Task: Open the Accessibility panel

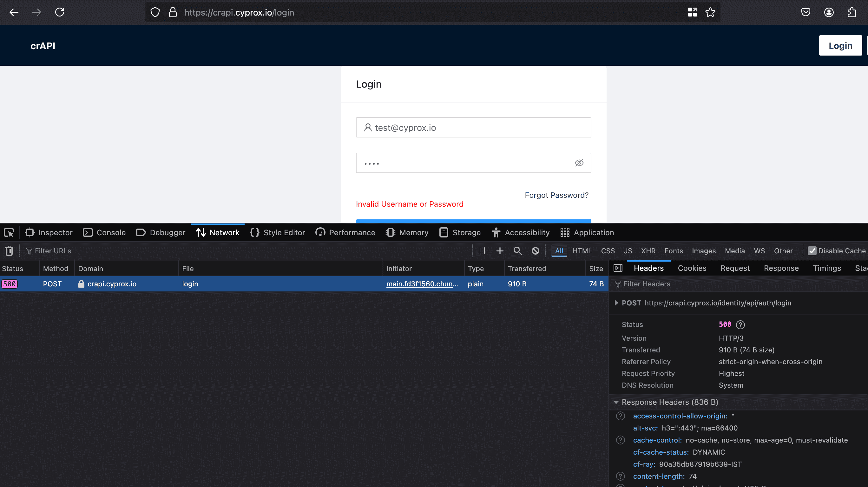Action: click(521, 232)
